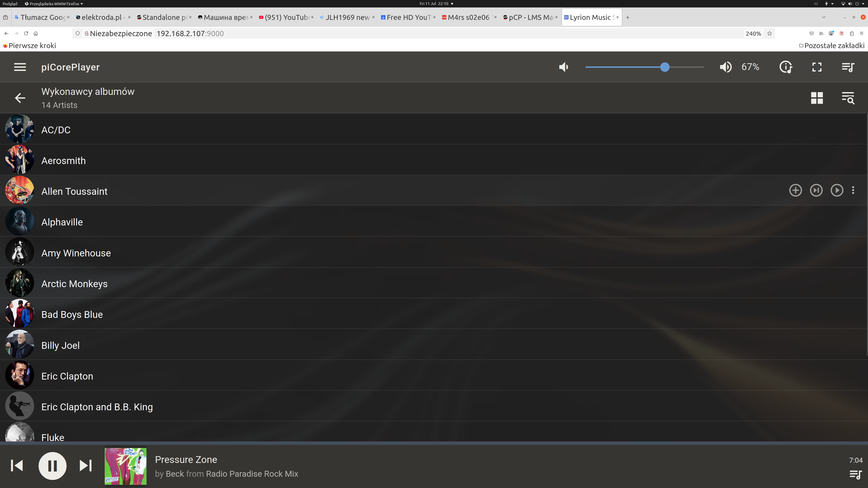Adjust the volume slider handle
The image size is (868, 488).
pyautogui.click(x=665, y=67)
